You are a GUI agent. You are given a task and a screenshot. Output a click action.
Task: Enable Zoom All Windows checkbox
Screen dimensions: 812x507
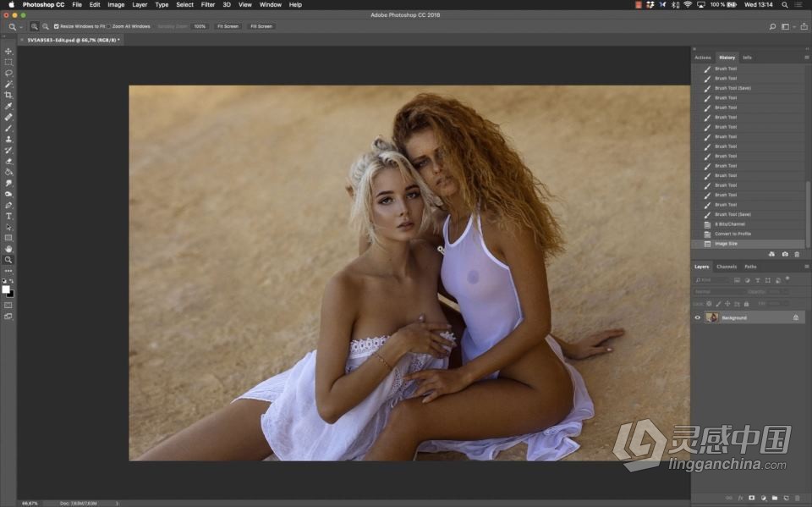(110, 26)
